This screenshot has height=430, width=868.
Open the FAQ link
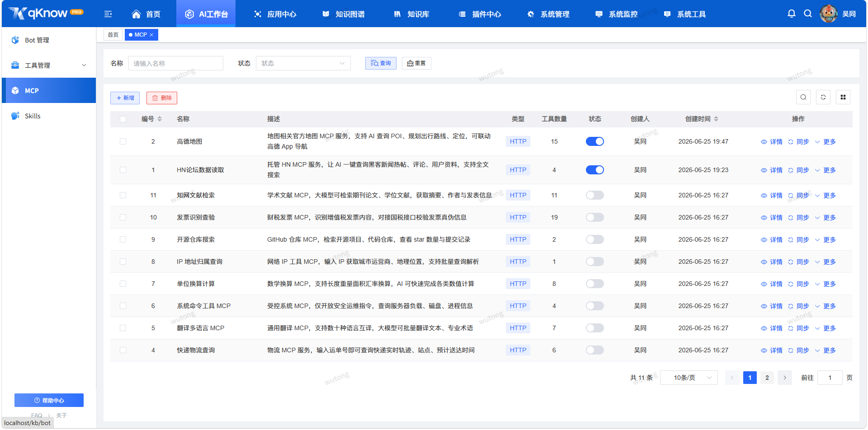point(37,415)
